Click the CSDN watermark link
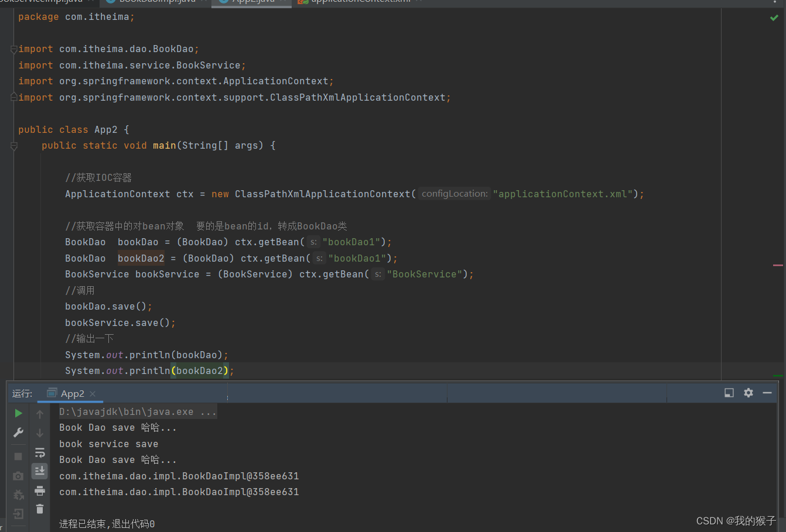 [x=734, y=520]
